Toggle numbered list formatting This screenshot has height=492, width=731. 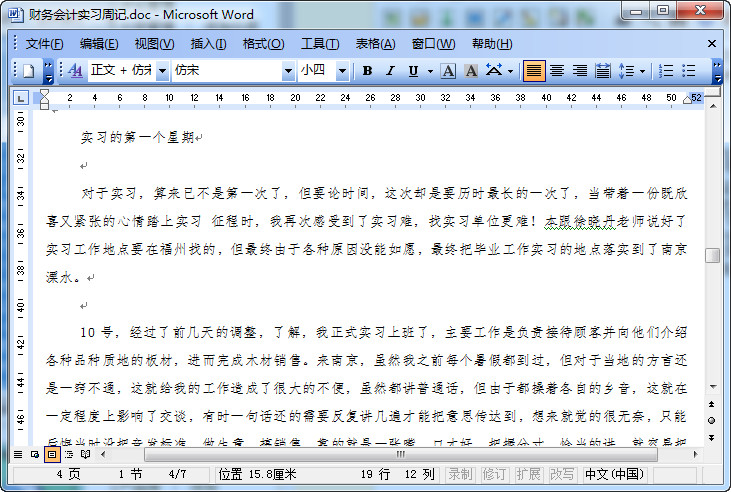coord(666,71)
